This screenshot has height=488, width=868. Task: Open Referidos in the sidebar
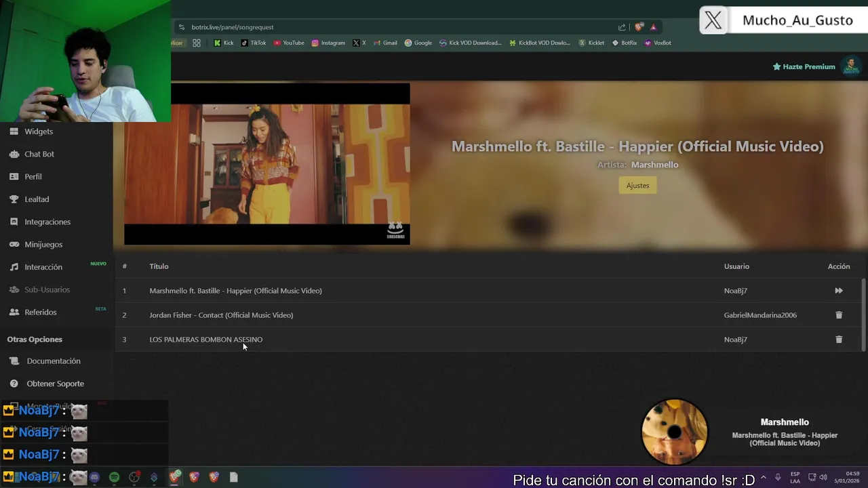coord(41,312)
